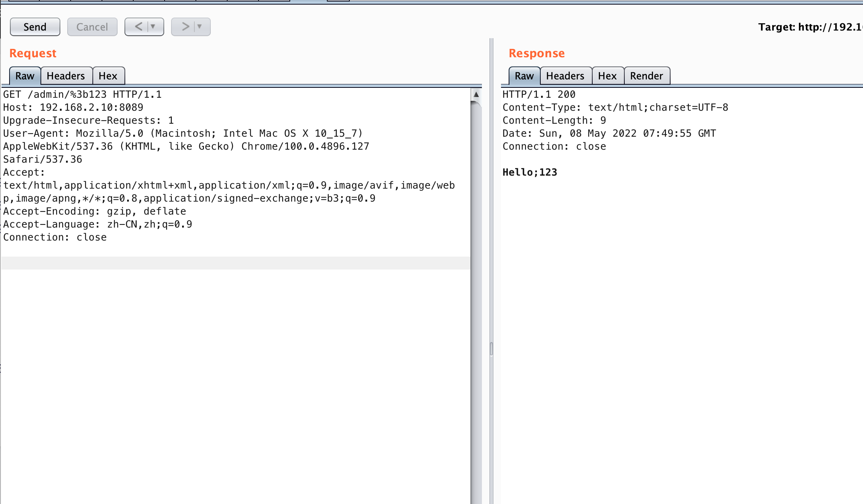Select the Response Raw tab

[524, 76]
